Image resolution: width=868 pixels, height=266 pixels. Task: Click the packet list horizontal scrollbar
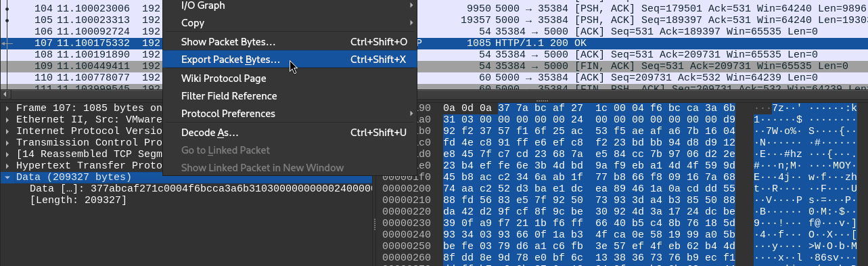click(434, 94)
